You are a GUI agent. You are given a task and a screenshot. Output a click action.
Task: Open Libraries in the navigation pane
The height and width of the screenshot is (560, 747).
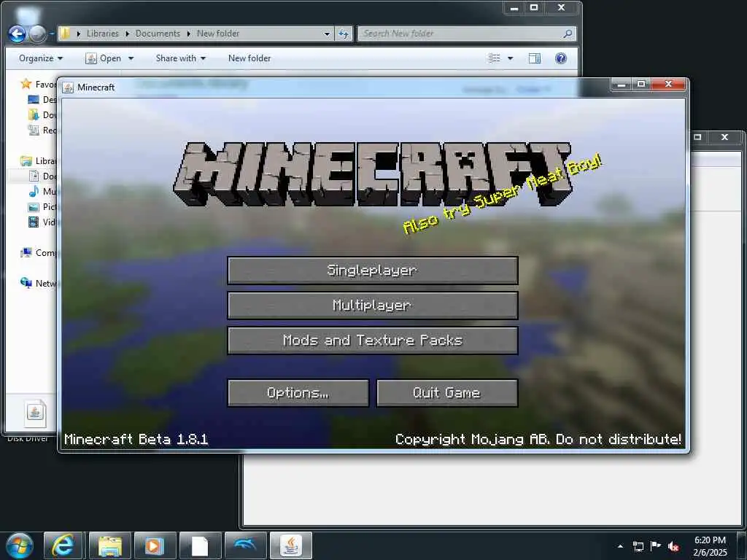tap(39, 161)
